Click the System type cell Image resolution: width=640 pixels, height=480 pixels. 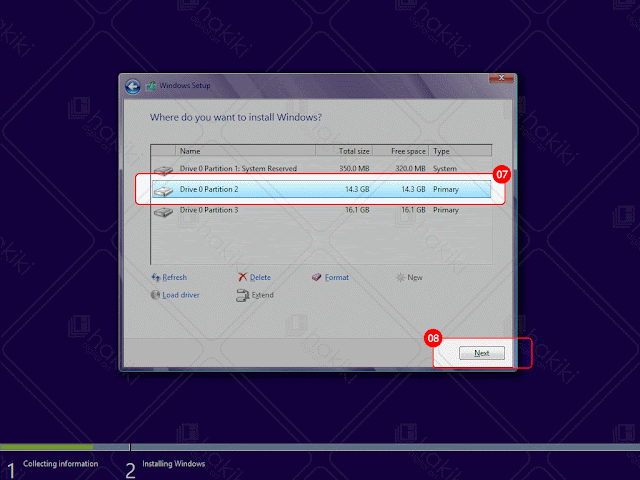click(x=445, y=169)
